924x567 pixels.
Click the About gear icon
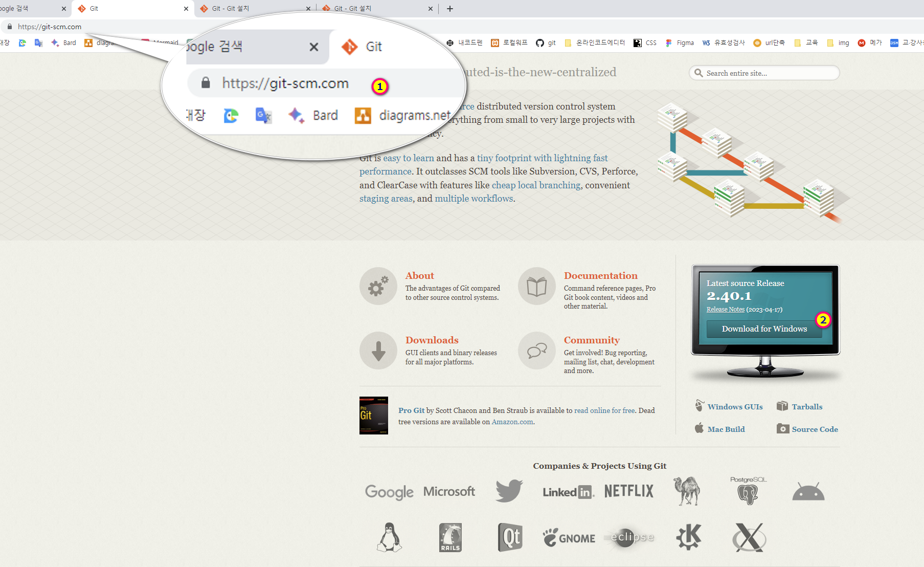coord(378,286)
